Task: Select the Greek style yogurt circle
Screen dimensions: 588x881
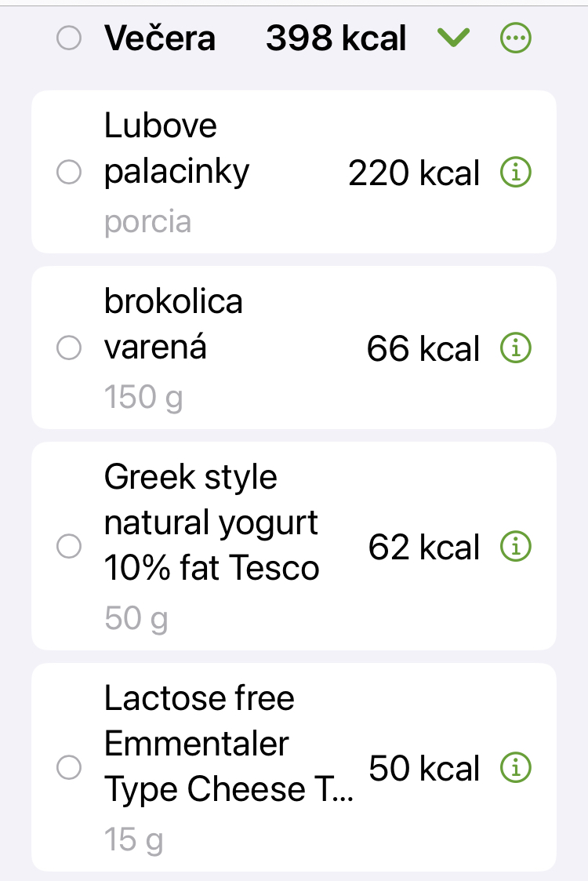Action: (x=69, y=546)
